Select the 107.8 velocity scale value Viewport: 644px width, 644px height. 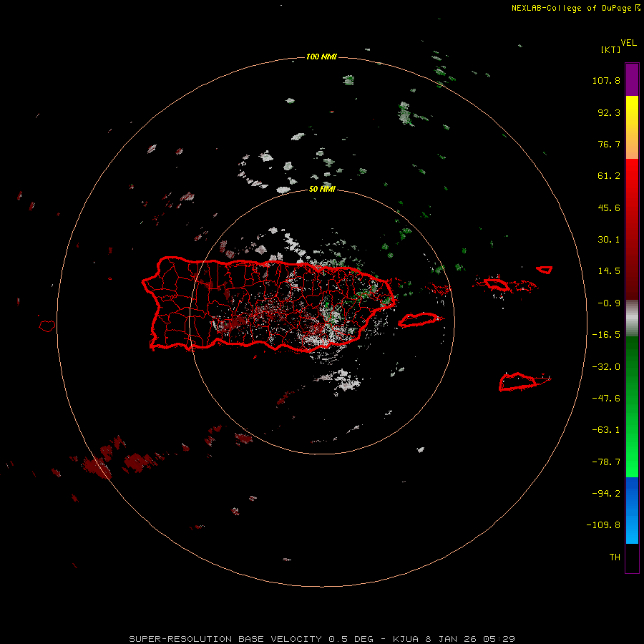(606, 80)
